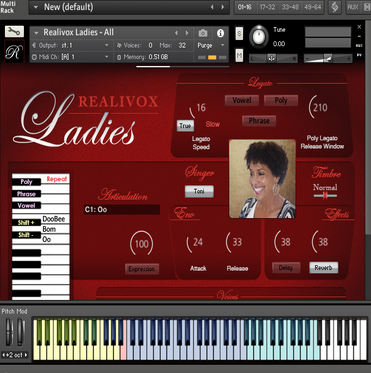This screenshot has height=373, width=371.
Task: Switch to channel page 01-16
Action: 245,7
